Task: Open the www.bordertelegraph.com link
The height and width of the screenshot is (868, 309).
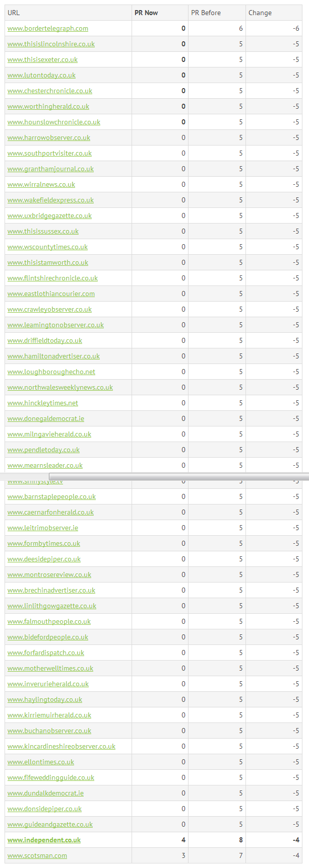Action: pos(47,29)
